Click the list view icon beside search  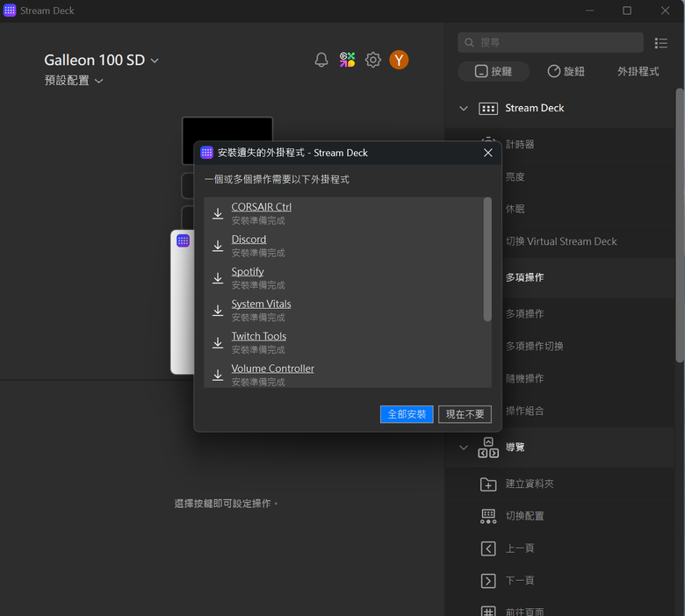pos(661,43)
